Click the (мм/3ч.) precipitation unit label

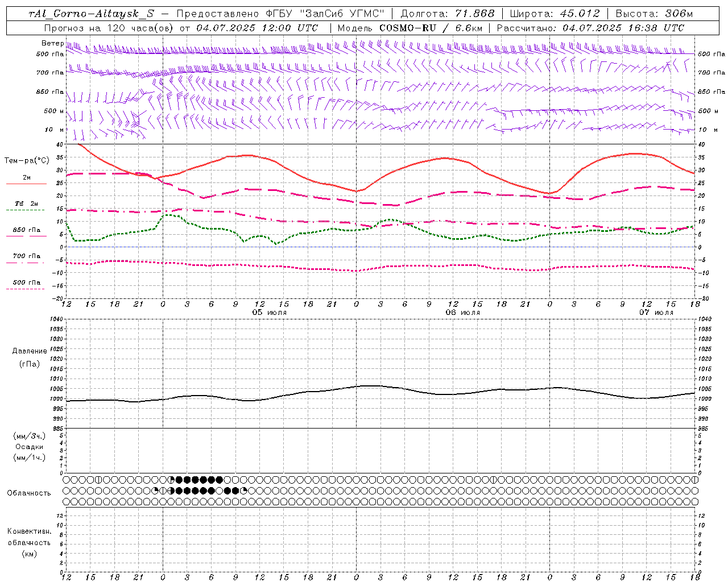point(30,436)
